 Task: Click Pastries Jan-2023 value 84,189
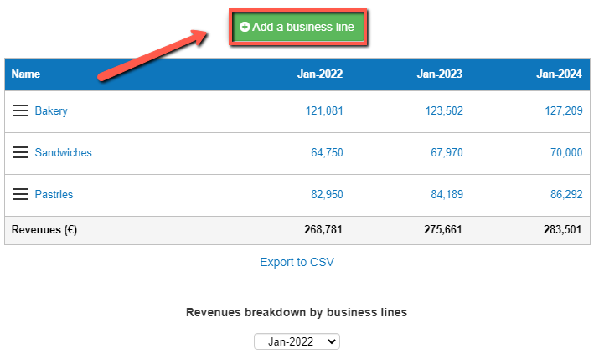tap(447, 194)
